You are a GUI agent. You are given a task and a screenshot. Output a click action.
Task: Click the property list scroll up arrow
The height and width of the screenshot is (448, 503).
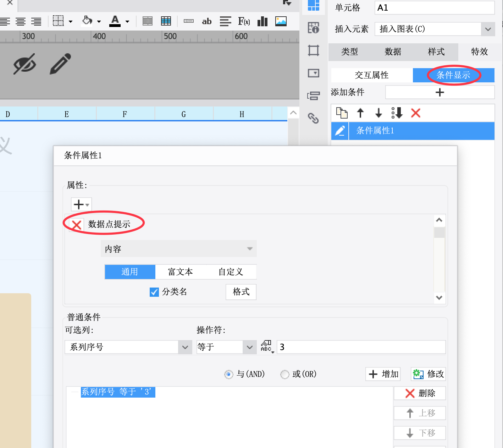point(439,220)
